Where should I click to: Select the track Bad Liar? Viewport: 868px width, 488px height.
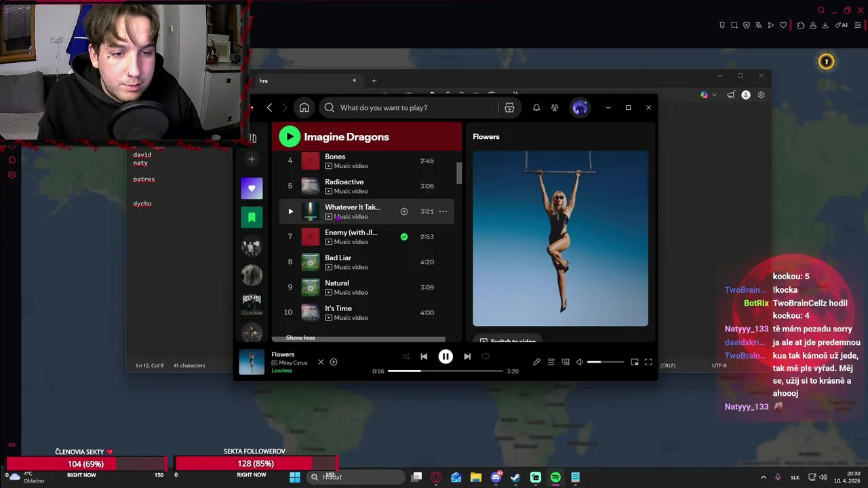point(366,262)
